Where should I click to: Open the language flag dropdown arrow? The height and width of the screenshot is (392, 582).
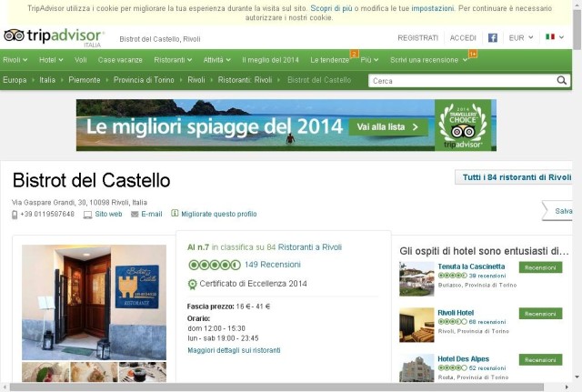tap(562, 37)
